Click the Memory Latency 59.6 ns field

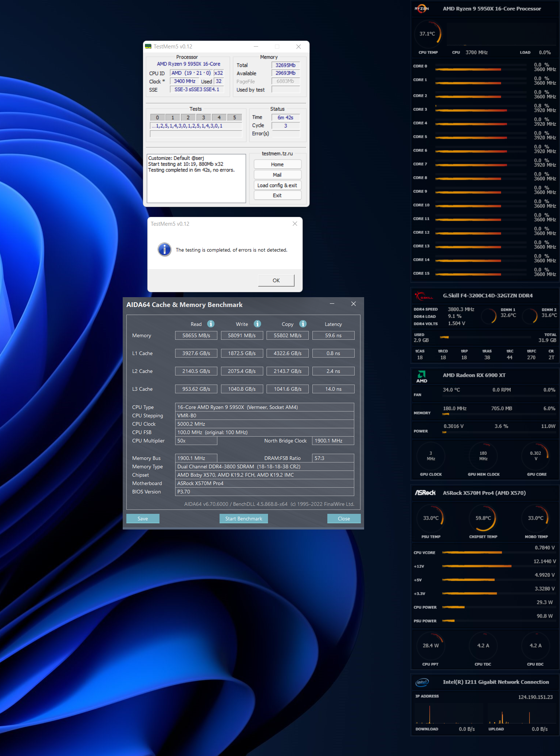pyautogui.click(x=333, y=335)
